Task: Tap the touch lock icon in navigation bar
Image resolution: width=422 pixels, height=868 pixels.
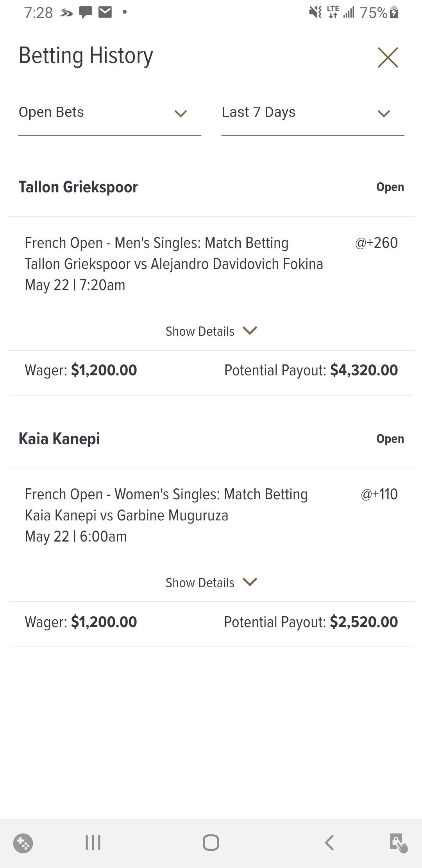Action: (x=398, y=843)
